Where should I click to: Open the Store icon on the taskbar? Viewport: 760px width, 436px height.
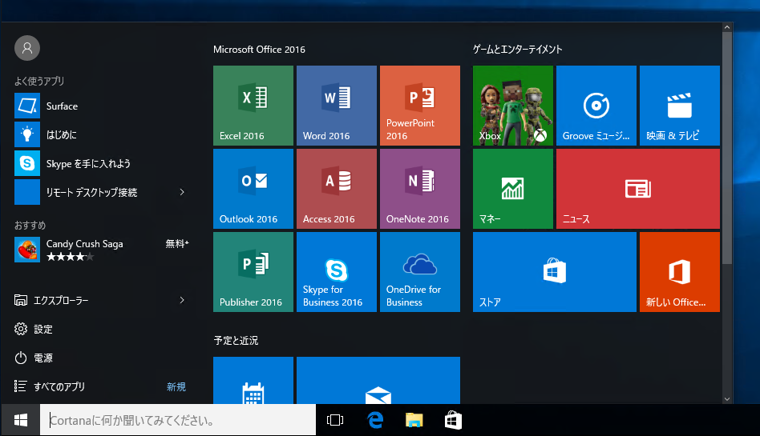click(x=453, y=420)
